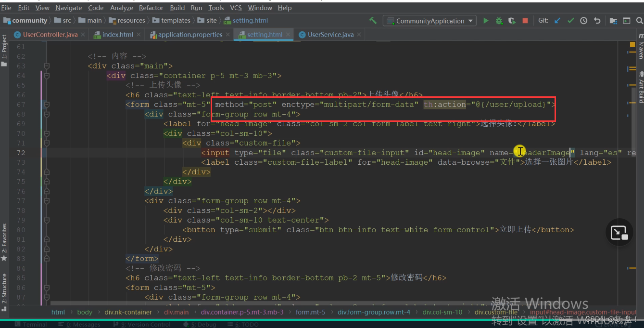Collapse the div main fold on line 63
This screenshot has width=644, height=328.
click(47, 66)
